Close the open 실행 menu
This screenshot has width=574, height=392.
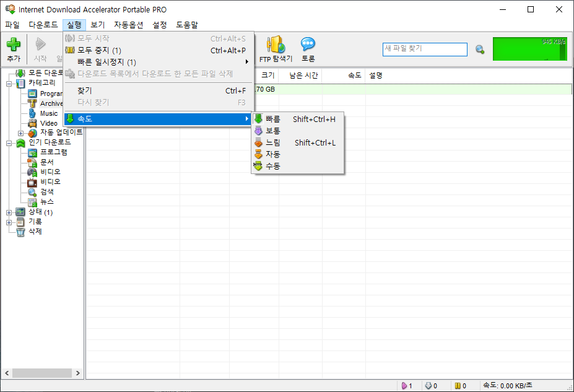[x=74, y=25]
